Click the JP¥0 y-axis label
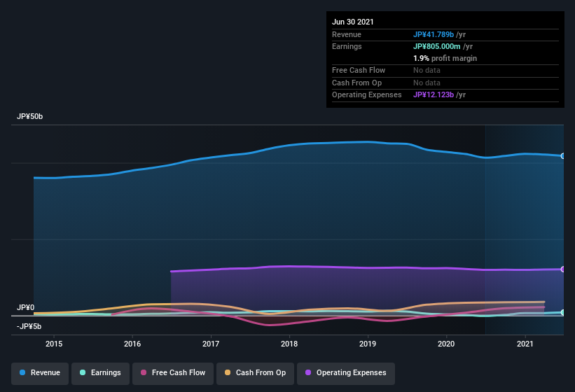 25,307
